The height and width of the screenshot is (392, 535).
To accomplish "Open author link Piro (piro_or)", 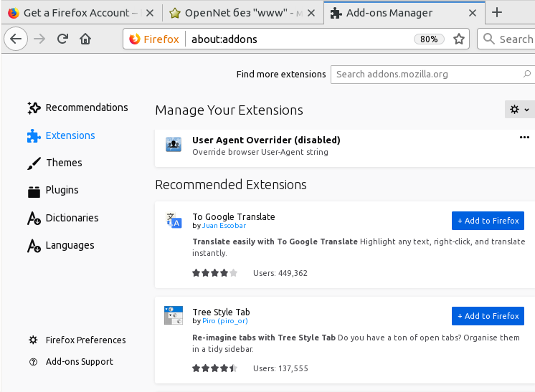I will 225,321.
